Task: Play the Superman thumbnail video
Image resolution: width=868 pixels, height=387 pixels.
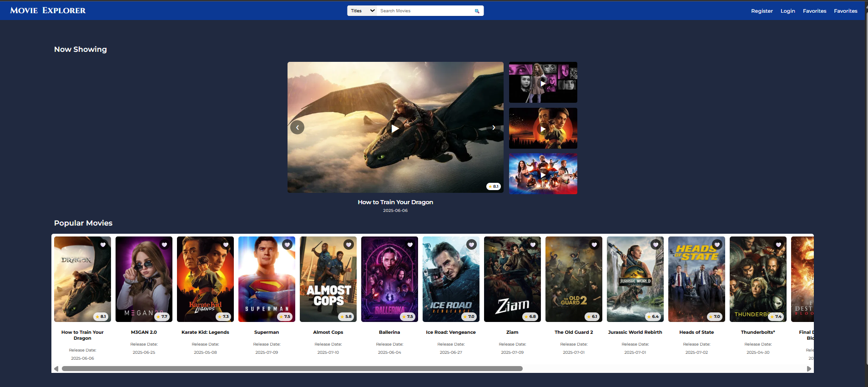Action: click(543, 175)
